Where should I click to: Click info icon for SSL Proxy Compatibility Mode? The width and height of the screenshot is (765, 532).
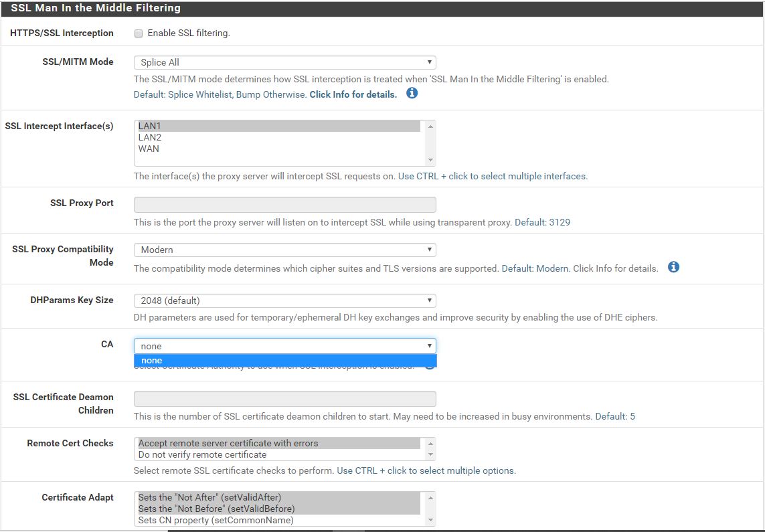pyautogui.click(x=674, y=268)
